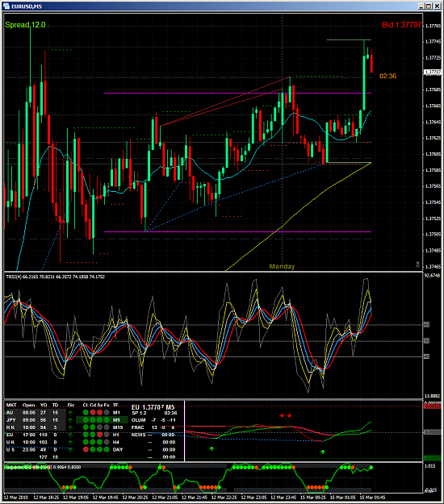Viewport: 444px width, 504px height.
Task: Click the grey Fx dot in H4 row
Action: [x=107, y=442]
